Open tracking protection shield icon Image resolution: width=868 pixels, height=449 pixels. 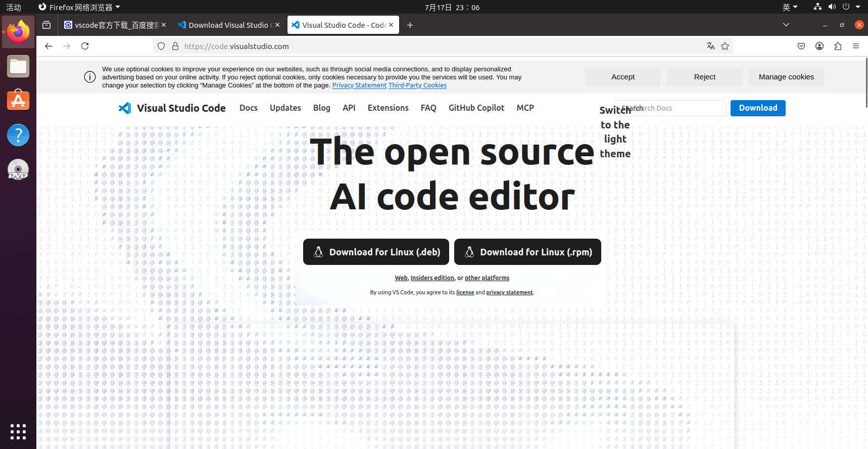(161, 46)
